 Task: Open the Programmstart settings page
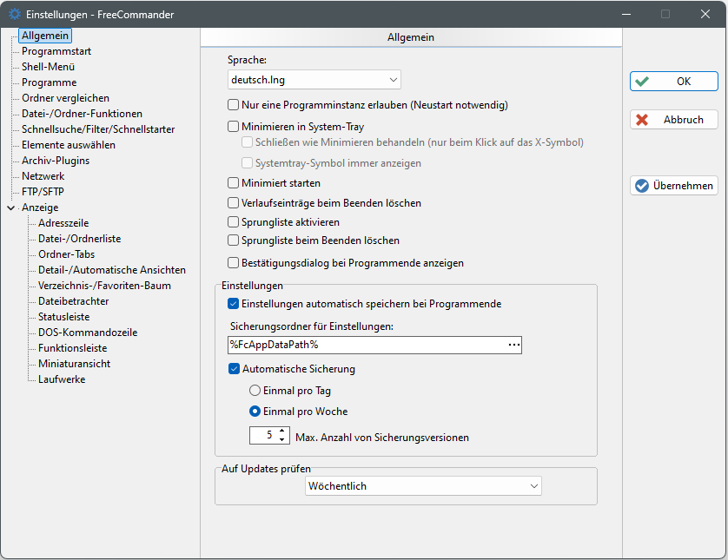pyautogui.click(x=56, y=51)
